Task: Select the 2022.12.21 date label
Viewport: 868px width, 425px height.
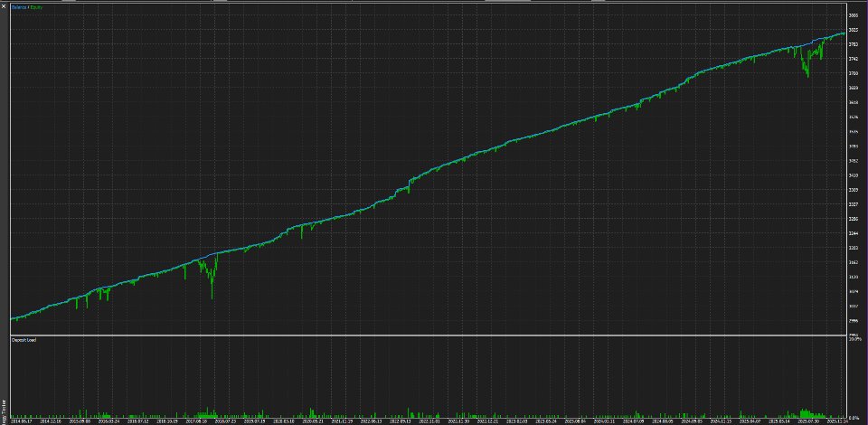Action: click(487, 421)
